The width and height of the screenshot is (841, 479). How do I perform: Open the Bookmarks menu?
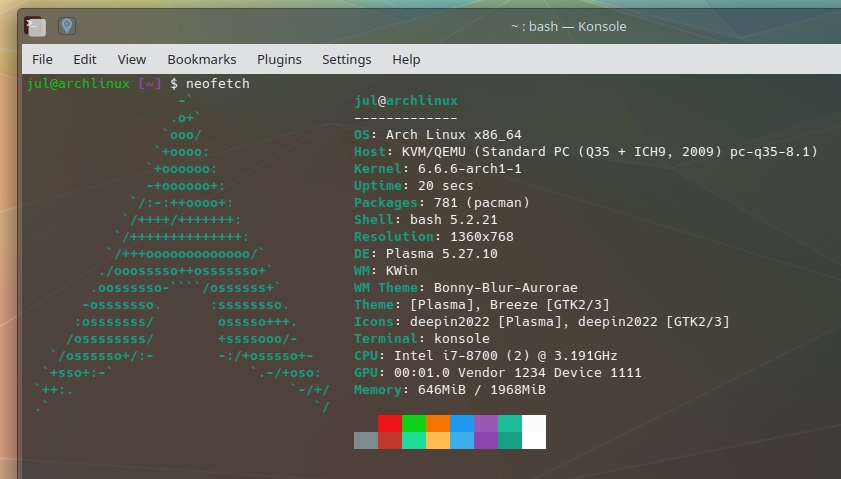coord(202,60)
